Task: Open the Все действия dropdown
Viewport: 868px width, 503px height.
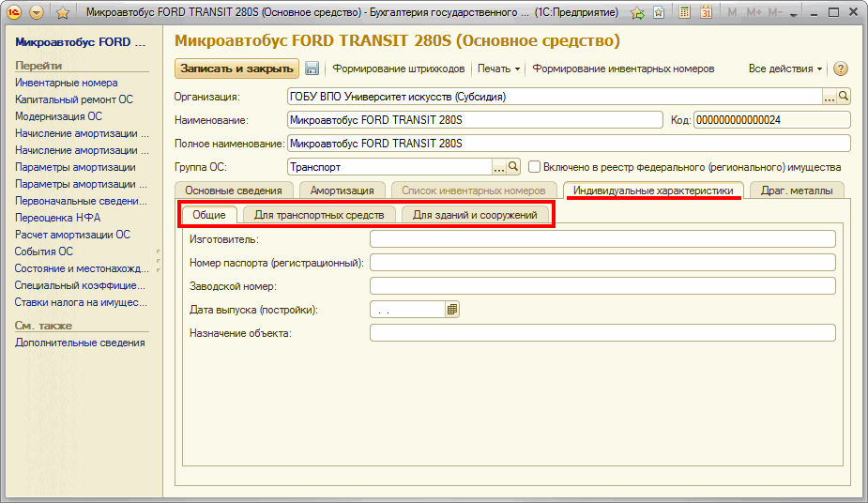Action: click(785, 69)
